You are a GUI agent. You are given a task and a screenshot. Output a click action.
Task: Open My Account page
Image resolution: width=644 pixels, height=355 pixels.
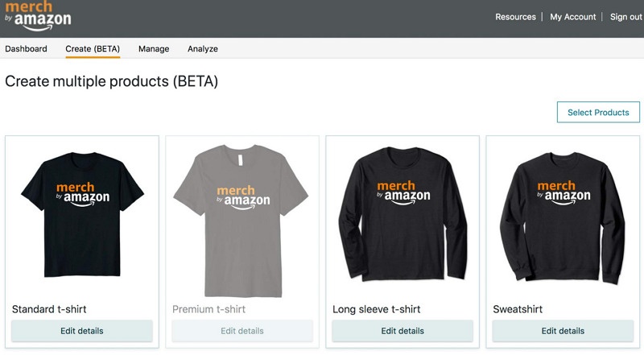pyautogui.click(x=573, y=17)
